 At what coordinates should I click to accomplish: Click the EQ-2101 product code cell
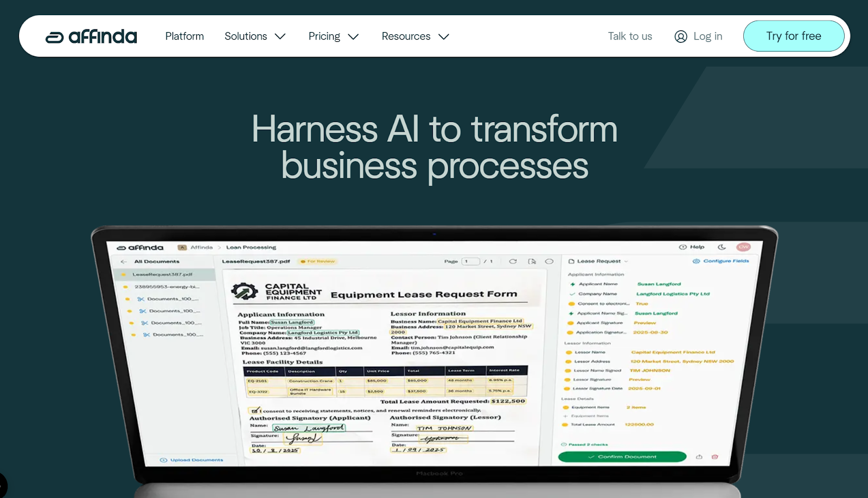258,381
